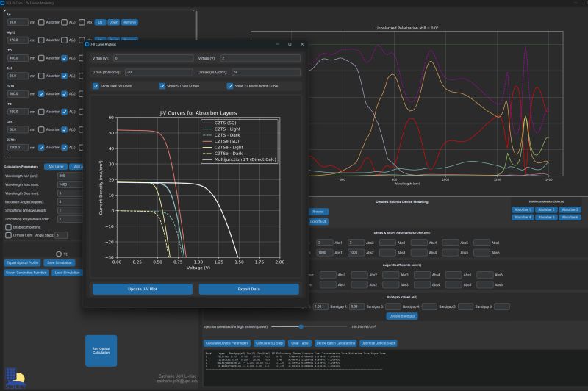Toggle Show Dark IV Curves checkbox
Image resolution: width=588 pixels, height=391 pixels.
(x=96, y=86)
